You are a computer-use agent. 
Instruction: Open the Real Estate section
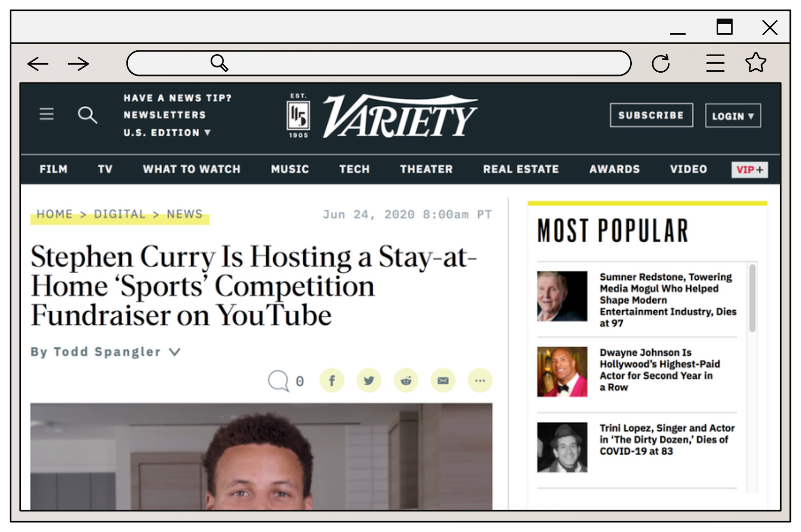pos(521,169)
